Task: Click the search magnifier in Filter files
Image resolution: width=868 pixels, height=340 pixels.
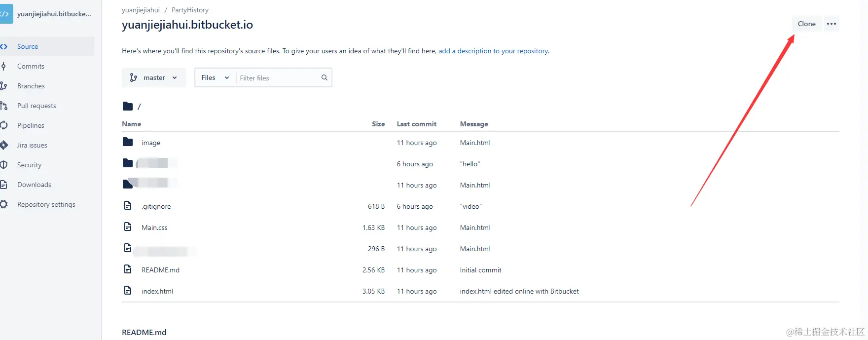Action: [x=324, y=77]
